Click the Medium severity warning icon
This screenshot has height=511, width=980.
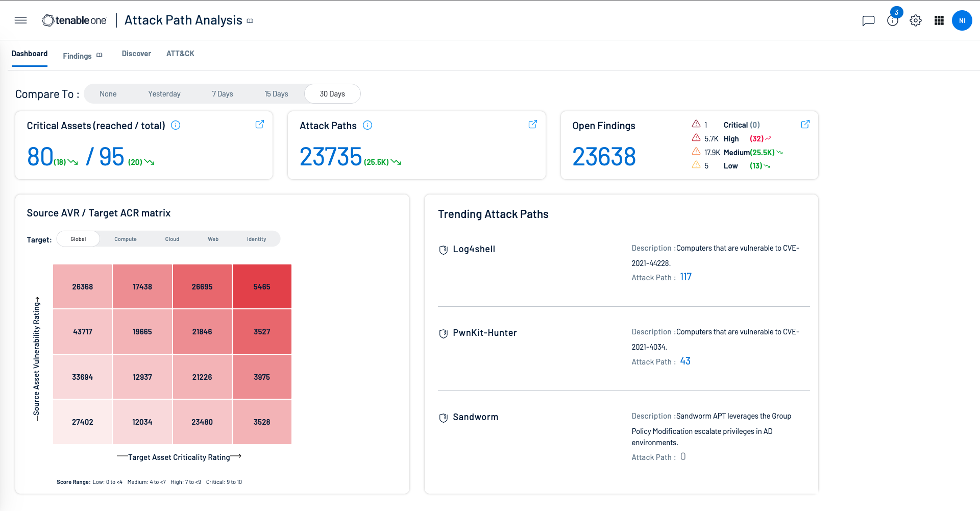(696, 152)
